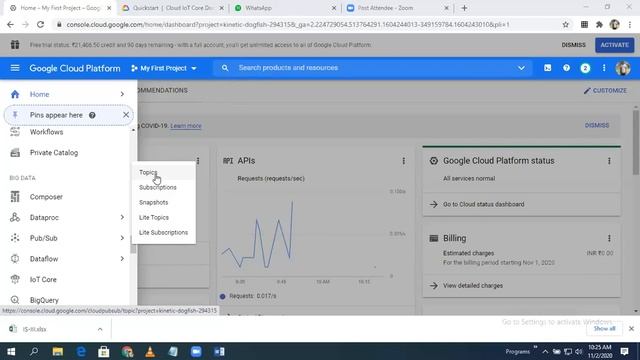Open Cloud Platform status card options
Viewport: 640px width, 360px height.
click(x=609, y=161)
